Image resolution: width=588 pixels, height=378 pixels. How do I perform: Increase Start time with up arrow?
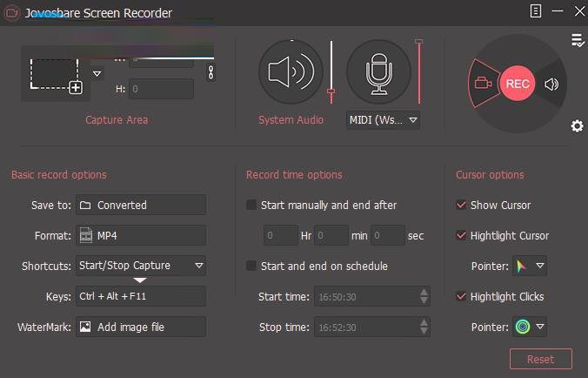pyautogui.click(x=424, y=292)
